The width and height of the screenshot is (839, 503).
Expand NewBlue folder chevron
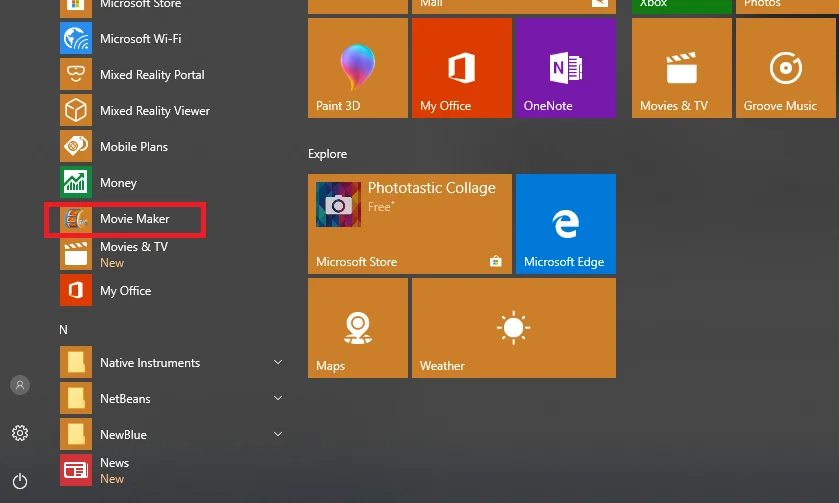point(278,434)
